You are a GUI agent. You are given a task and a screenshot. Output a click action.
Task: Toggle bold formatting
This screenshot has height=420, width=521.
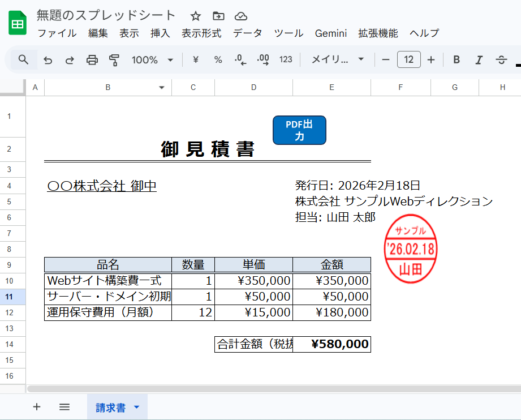click(x=457, y=59)
